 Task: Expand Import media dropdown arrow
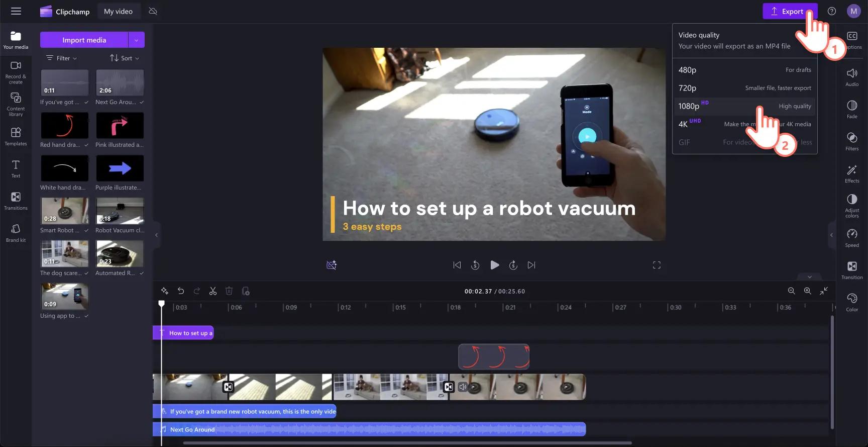coord(137,40)
